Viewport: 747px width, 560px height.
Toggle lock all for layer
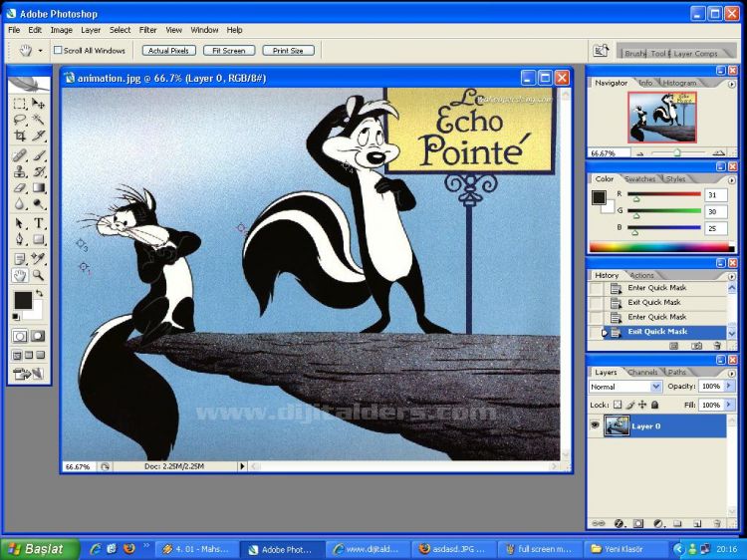tap(655, 405)
